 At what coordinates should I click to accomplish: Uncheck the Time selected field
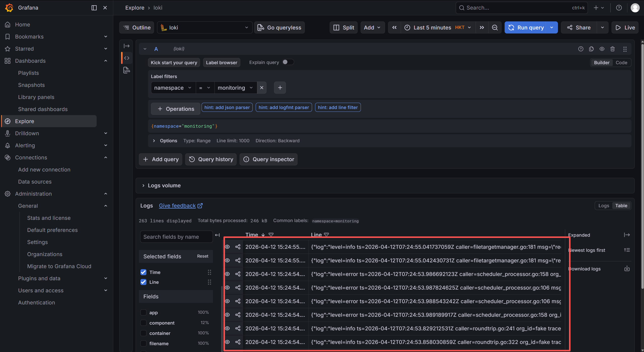143,272
